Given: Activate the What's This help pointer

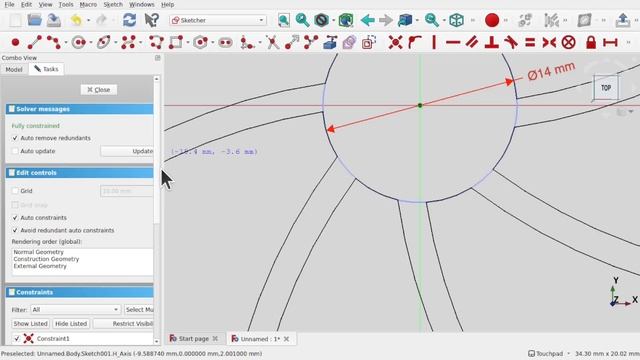Looking at the screenshot, I should [x=152, y=20].
